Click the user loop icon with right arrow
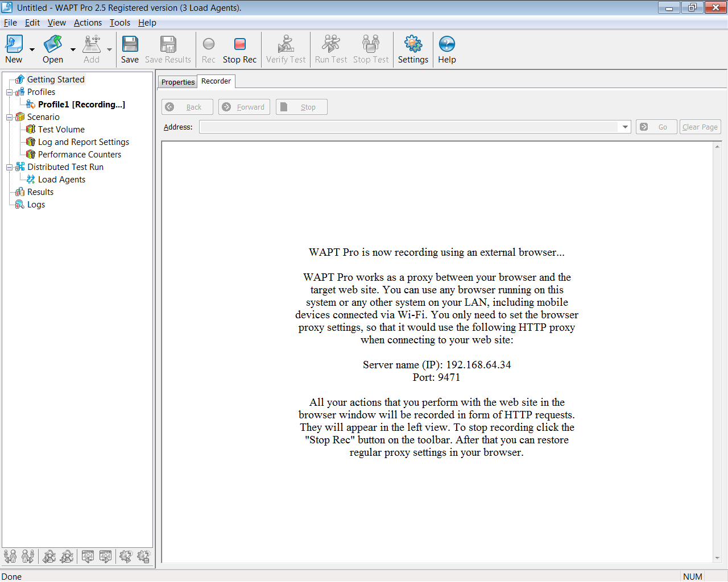This screenshot has height=582, width=728. (x=67, y=556)
